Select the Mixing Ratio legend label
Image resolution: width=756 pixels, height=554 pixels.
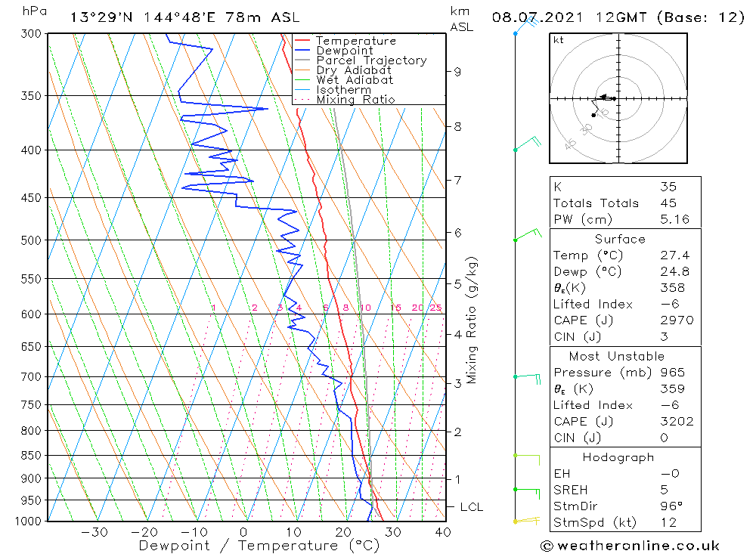[355, 99]
